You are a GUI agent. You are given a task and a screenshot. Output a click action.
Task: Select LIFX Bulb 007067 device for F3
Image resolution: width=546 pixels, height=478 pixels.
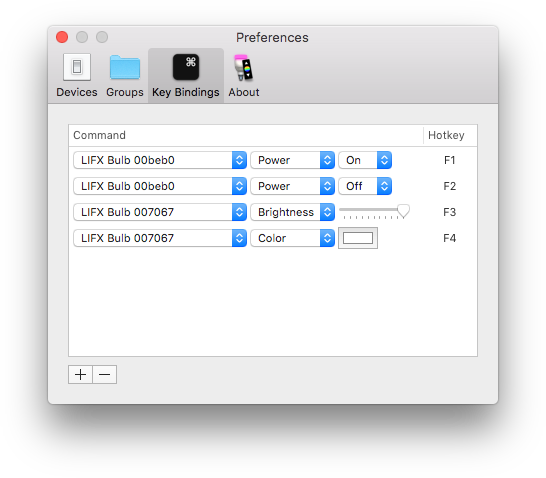160,212
